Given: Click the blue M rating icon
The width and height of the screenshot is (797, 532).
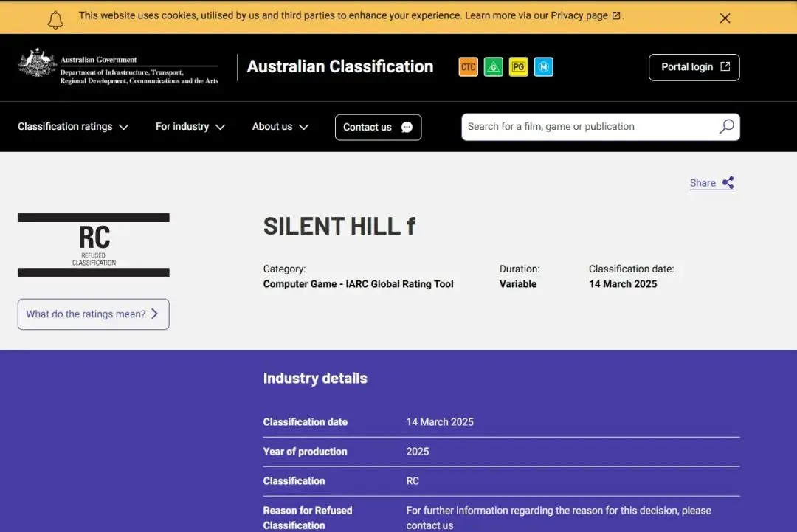Looking at the screenshot, I should [x=543, y=66].
